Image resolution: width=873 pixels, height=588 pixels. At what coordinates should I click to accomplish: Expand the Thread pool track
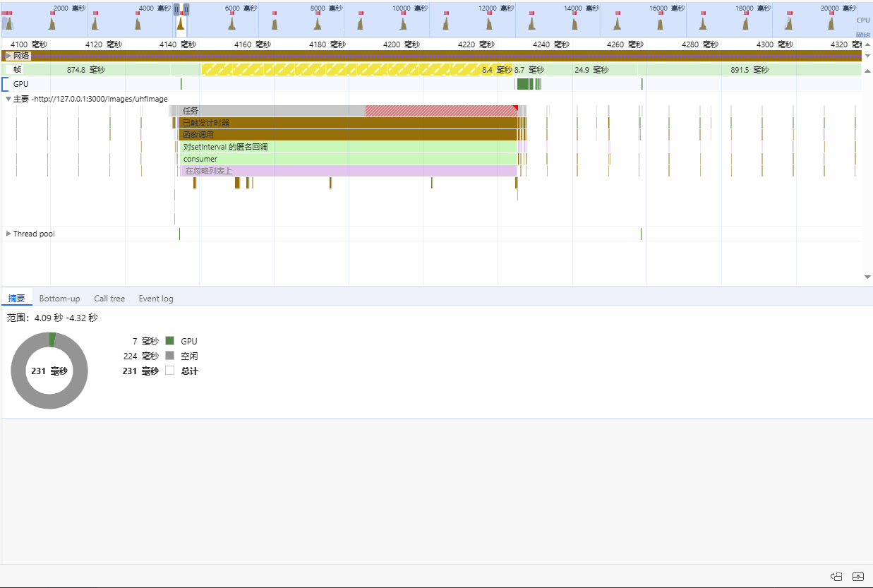pyautogui.click(x=8, y=234)
